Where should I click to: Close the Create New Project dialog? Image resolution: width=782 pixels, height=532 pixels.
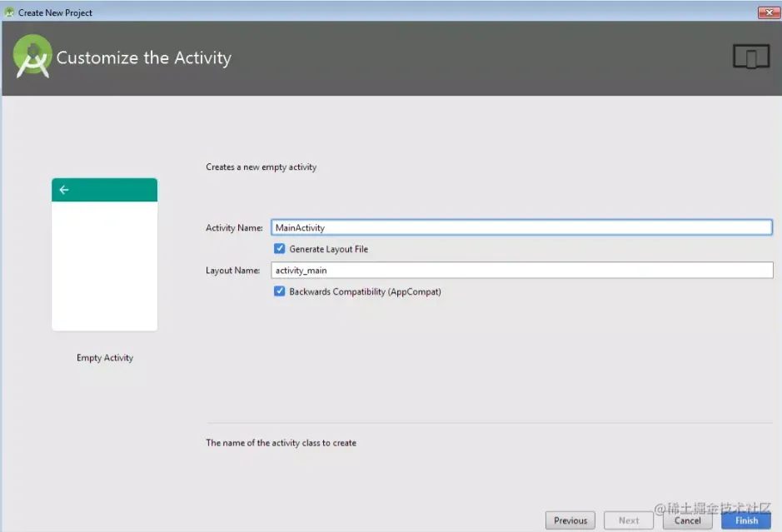click(769, 12)
